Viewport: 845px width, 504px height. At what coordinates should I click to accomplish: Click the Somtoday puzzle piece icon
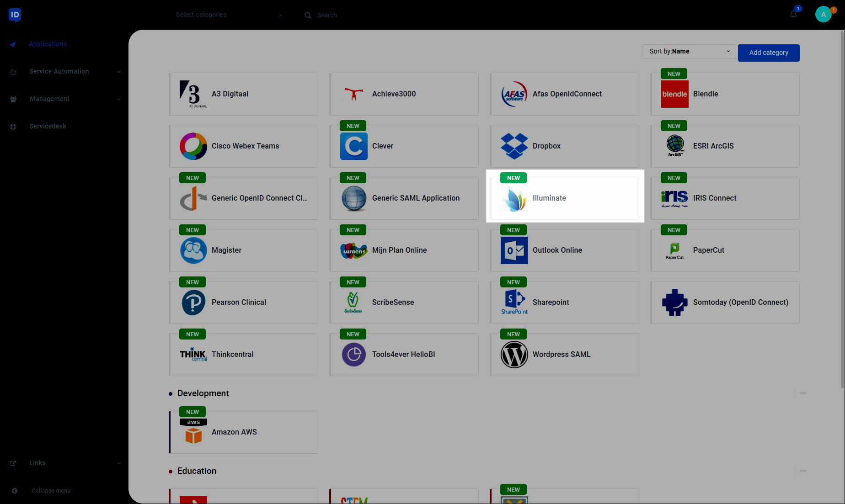[x=675, y=302]
